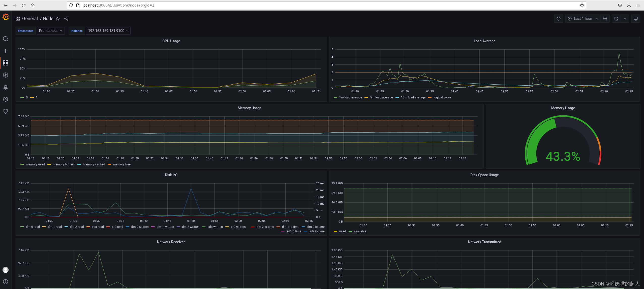The width and height of the screenshot is (644, 289).
Task: Open the shield server admin icon
Action: tap(5, 111)
